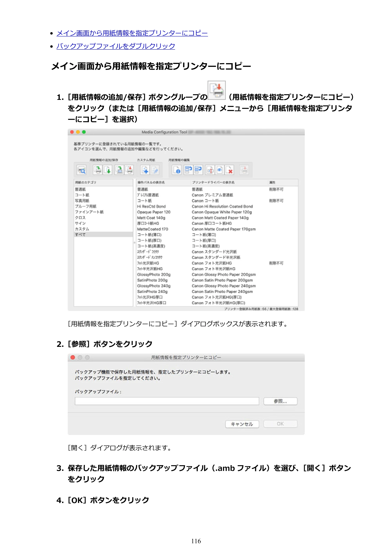Select コート紙 category in the left list
The image size is (392, 555).
click(103, 195)
